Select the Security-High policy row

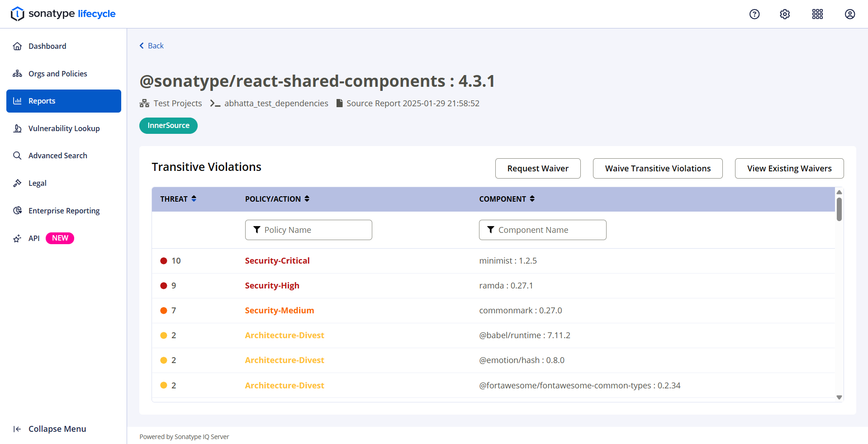click(493, 286)
